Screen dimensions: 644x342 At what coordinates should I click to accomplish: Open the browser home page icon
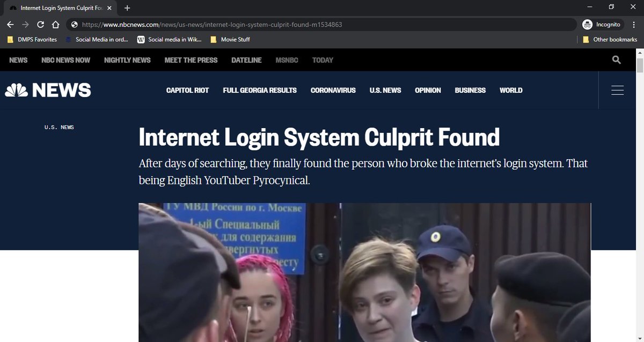[x=55, y=25]
